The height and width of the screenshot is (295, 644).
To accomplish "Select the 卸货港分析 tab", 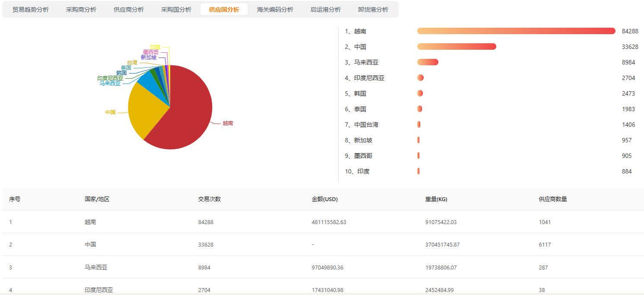I will [373, 10].
